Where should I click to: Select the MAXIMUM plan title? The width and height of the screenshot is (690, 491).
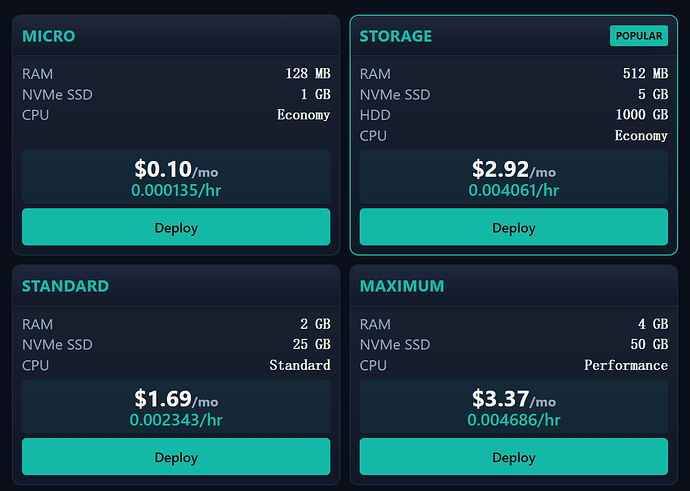pyautogui.click(x=402, y=286)
